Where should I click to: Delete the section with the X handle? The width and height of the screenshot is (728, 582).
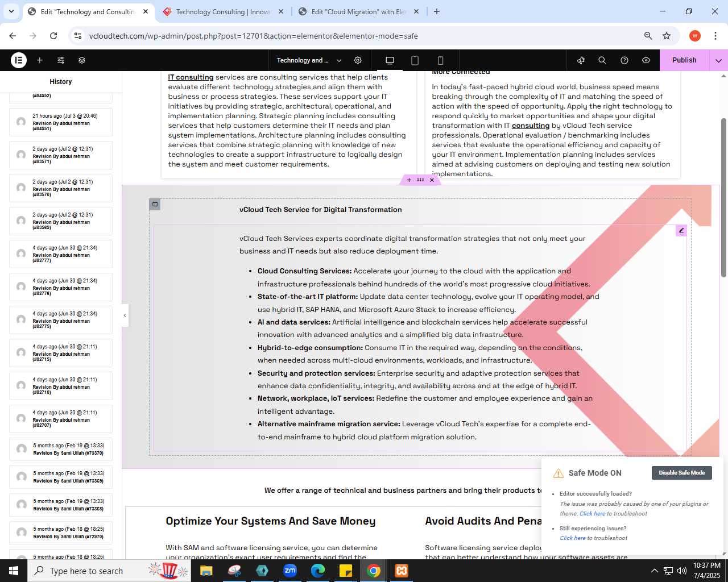point(432,180)
